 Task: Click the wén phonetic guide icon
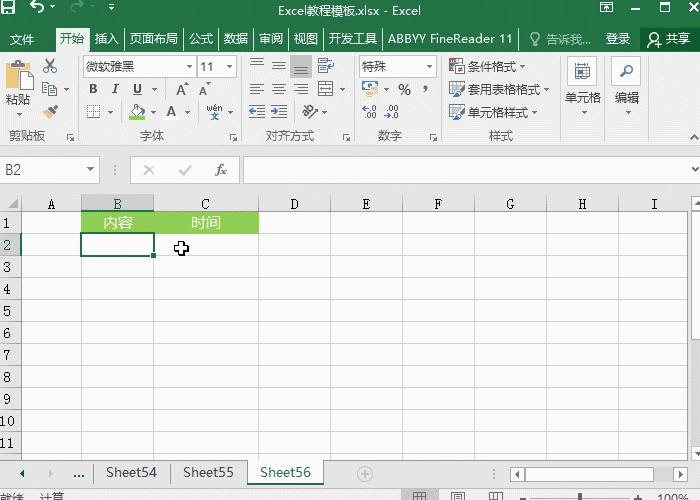pos(214,112)
